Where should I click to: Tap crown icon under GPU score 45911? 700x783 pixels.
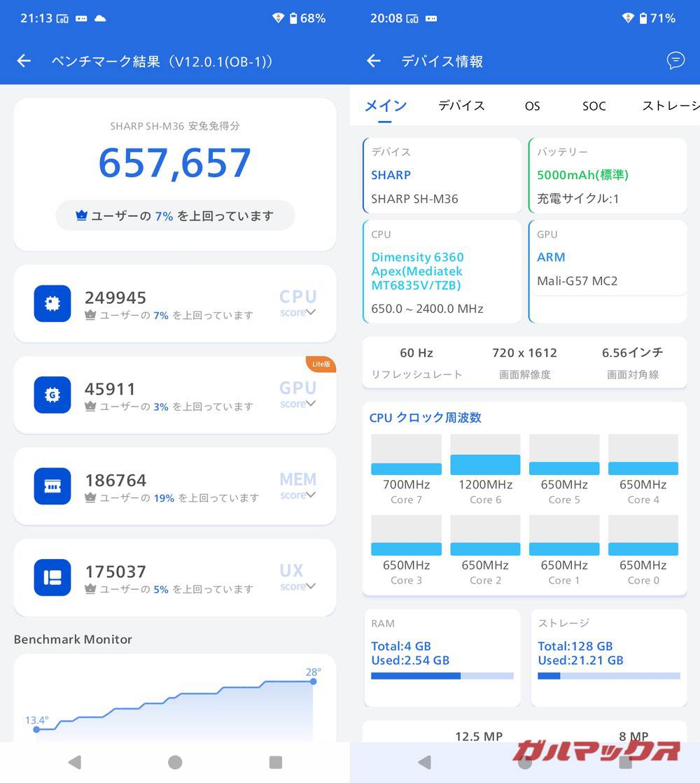[x=90, y=407]
